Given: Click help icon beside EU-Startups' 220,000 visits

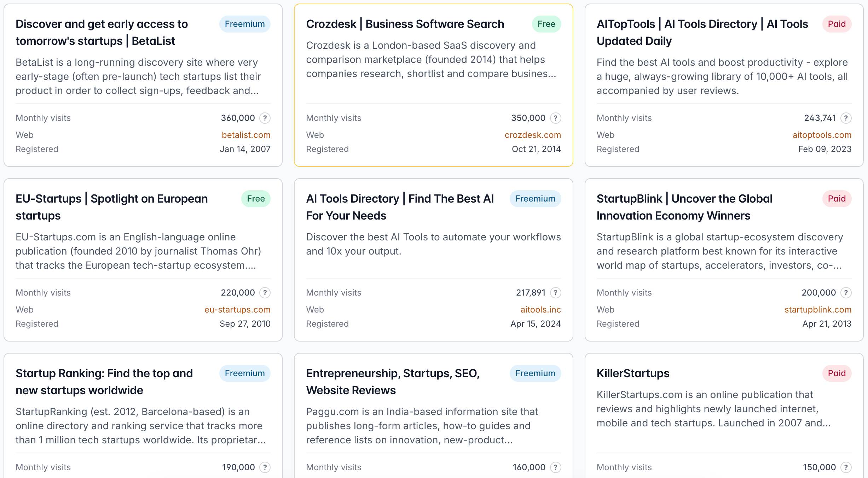Looking at the screenshot, I should (x=265, y=293).
